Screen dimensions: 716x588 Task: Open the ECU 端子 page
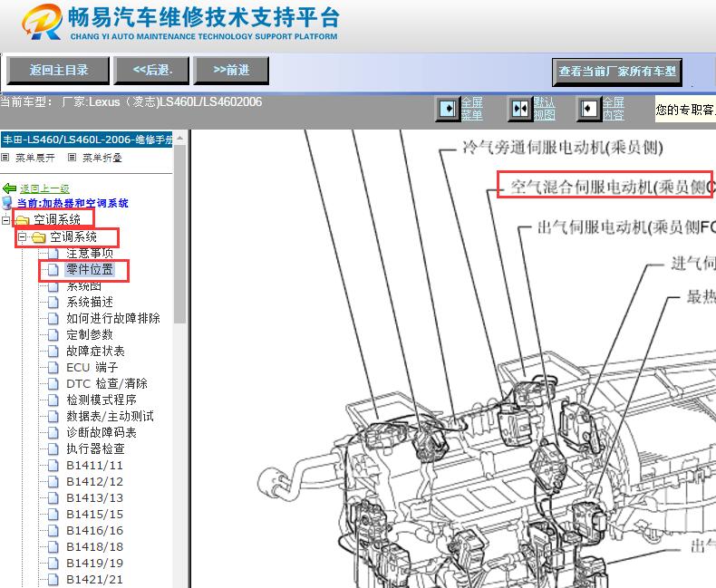tap(92, 368)
